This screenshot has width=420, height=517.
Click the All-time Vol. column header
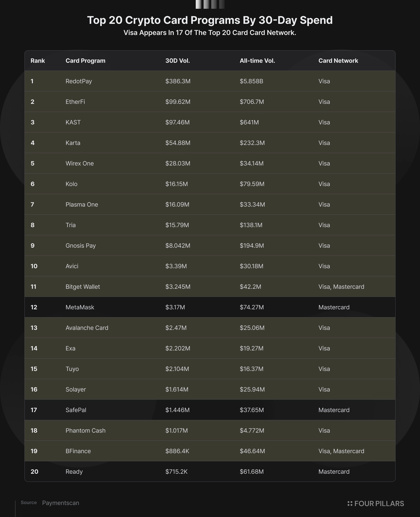pos(257,61)
